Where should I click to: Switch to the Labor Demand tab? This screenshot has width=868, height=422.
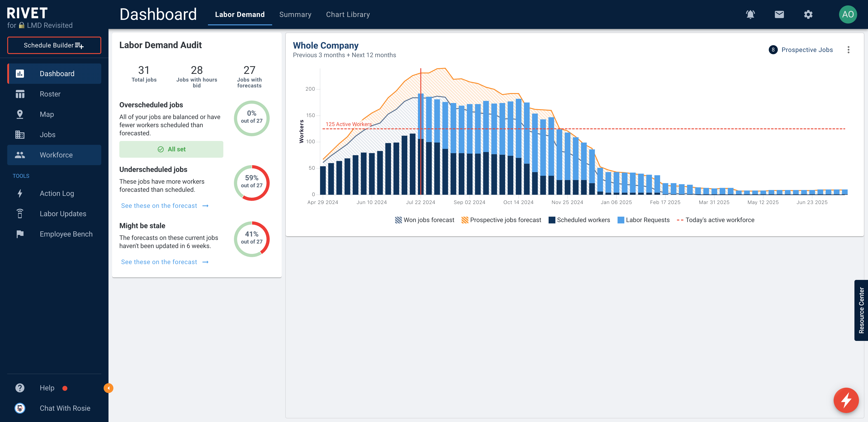[x=240, y=14]
